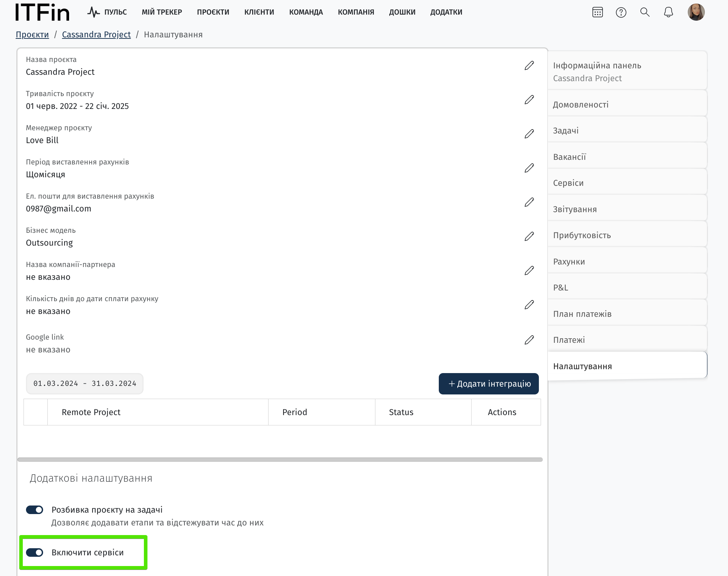Open date range 01.03.2024 - 31.03.2024 field
This screenshot has width=728, height=576.
point(85,384)
